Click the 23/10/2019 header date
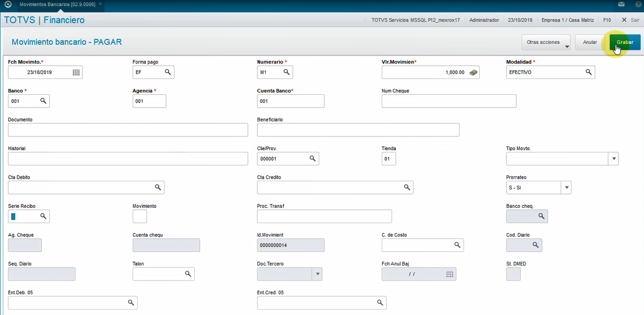The image size is (644, 315). 520,20
